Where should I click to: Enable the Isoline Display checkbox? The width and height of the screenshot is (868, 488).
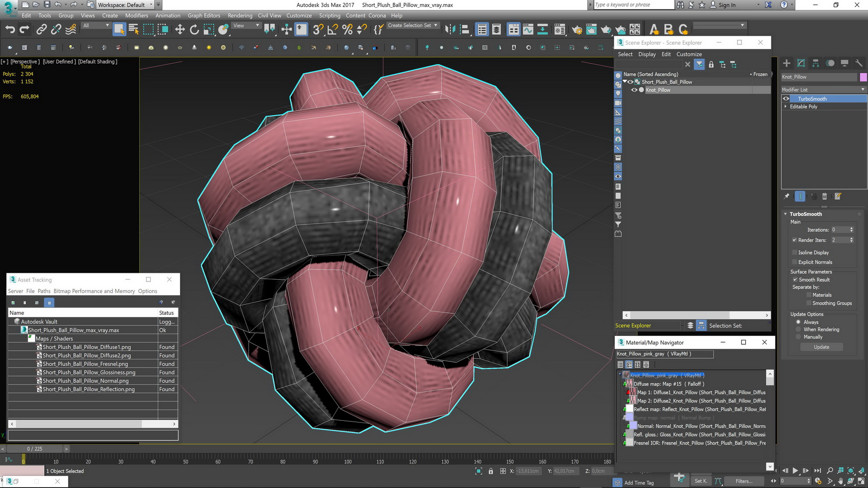click(795, 253)
